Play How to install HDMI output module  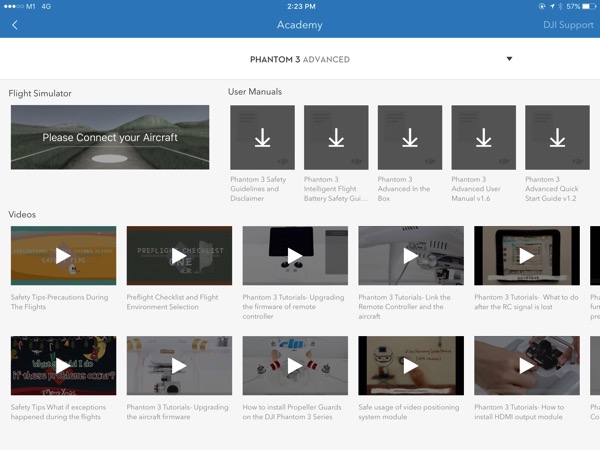point(527,366)
